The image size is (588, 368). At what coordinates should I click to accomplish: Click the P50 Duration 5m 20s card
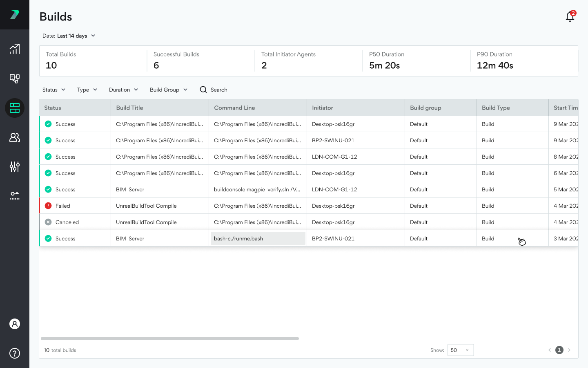416,61
